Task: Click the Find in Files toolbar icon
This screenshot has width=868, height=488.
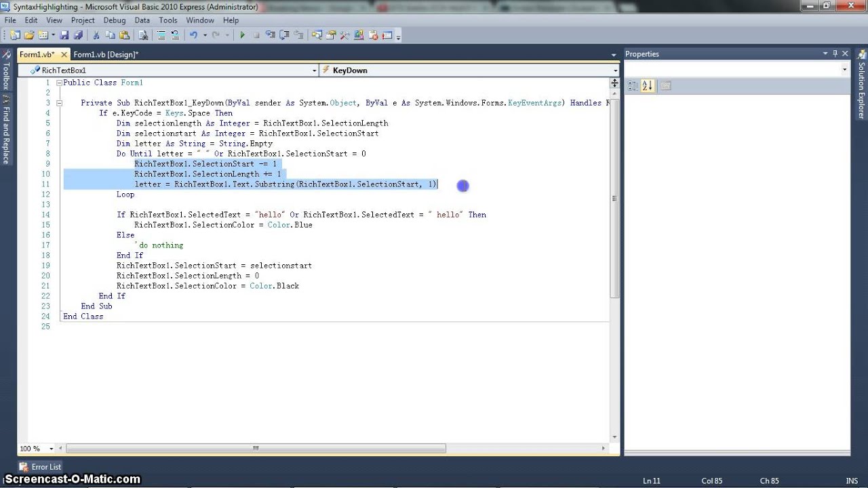Action: pos(143,35)
